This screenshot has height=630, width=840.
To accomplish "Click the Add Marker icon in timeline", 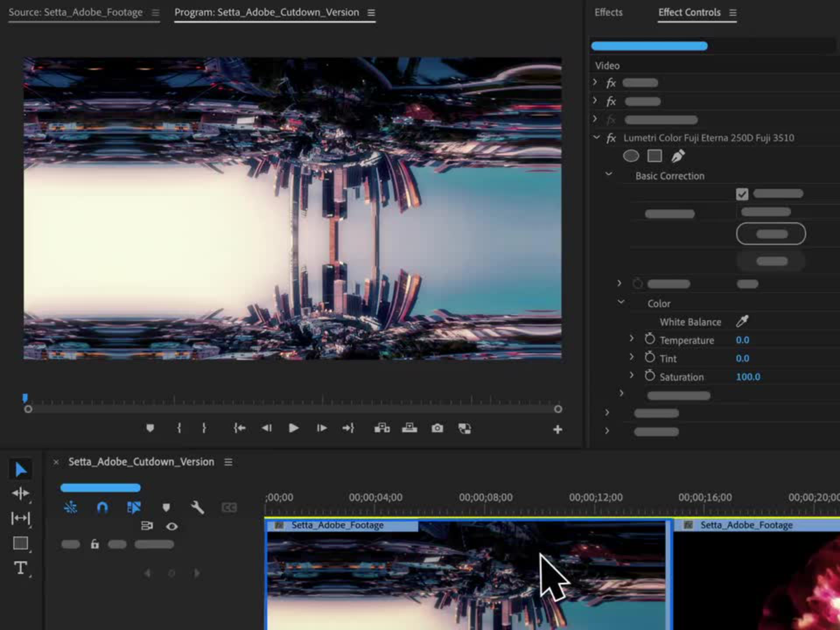I will point(166,507).
